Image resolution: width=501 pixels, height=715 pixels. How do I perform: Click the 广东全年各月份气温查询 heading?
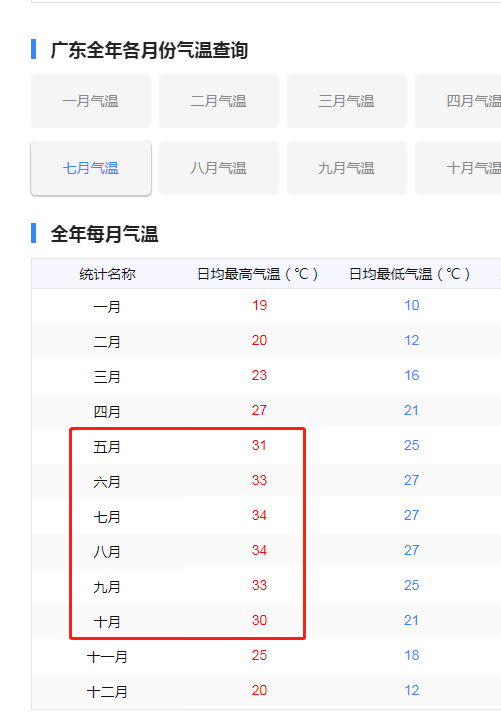[x=149, y=50]
